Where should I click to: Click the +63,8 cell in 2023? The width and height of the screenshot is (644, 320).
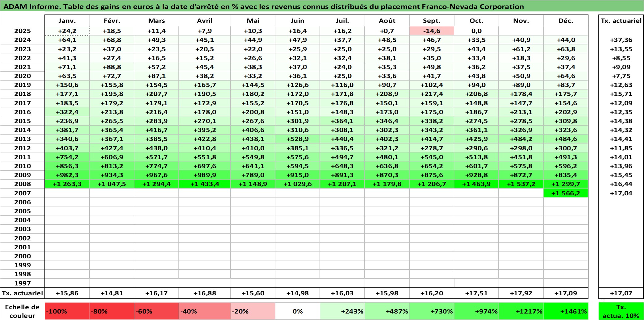click(x=566, y=49)
